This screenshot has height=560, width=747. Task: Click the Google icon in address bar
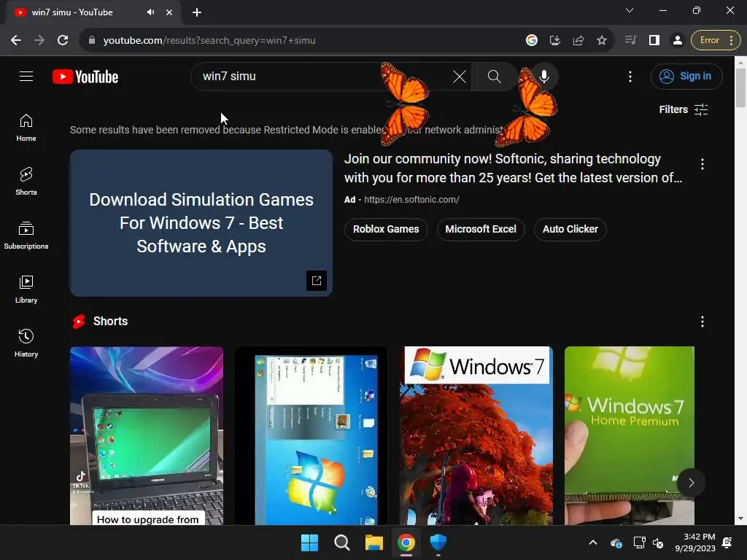(x=532, y=41)
